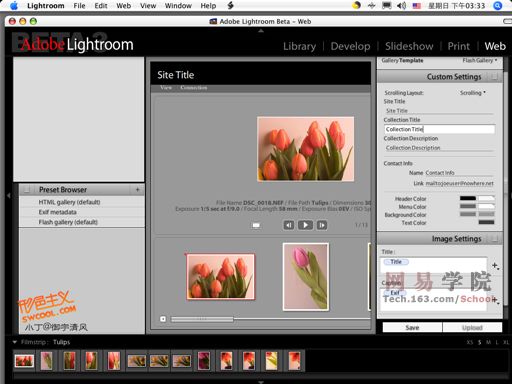Screen dimensions: 512x384
Task: Click the Upload button
Action: (472, 327)
